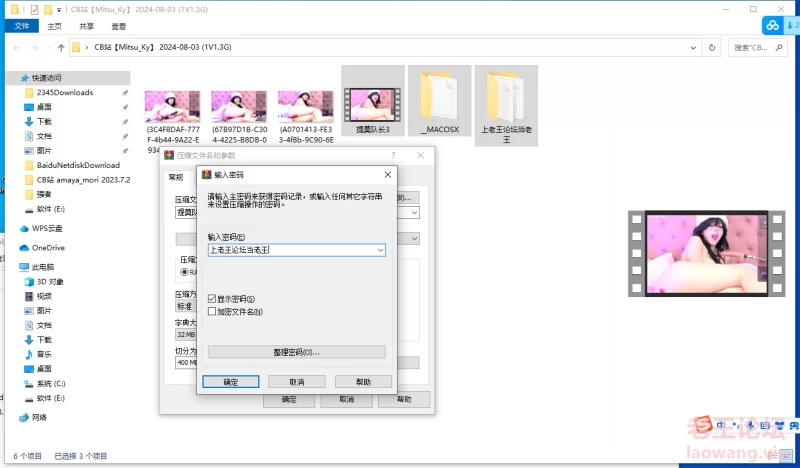Uncheck the 显示密码 checkbox

[x=211, y=299]
